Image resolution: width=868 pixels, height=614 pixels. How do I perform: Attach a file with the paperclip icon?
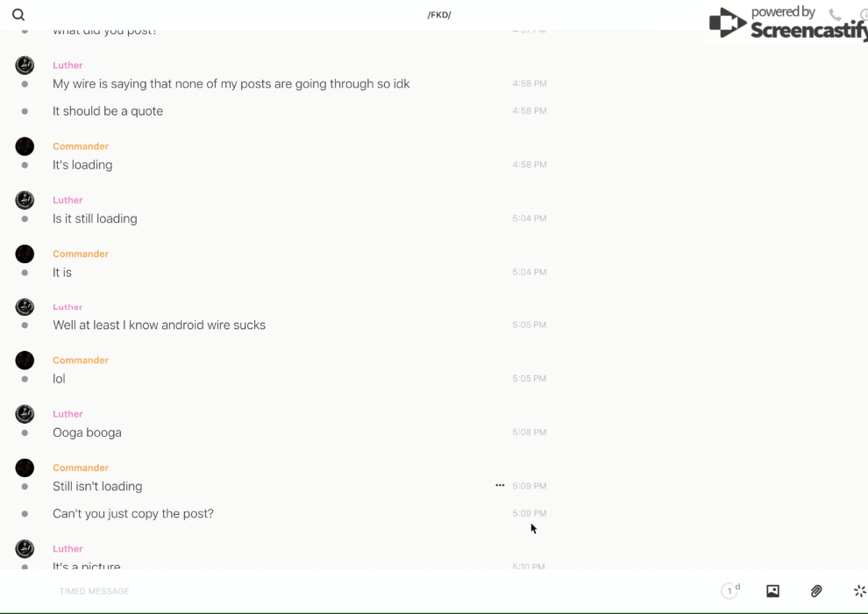(x=816, y=591)
